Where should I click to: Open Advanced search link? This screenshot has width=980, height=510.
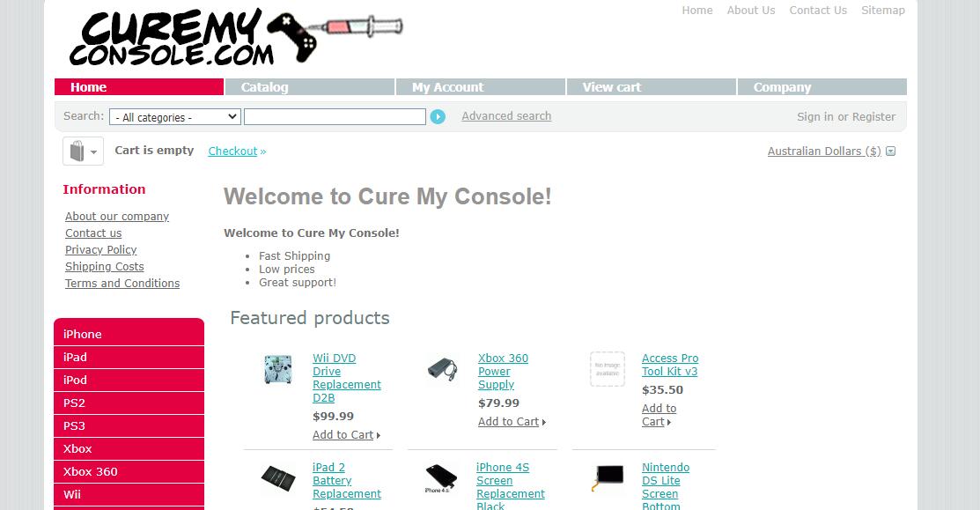click(506, 116)
